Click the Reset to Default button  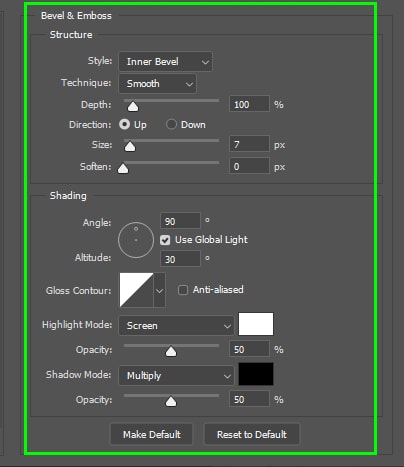252,434
